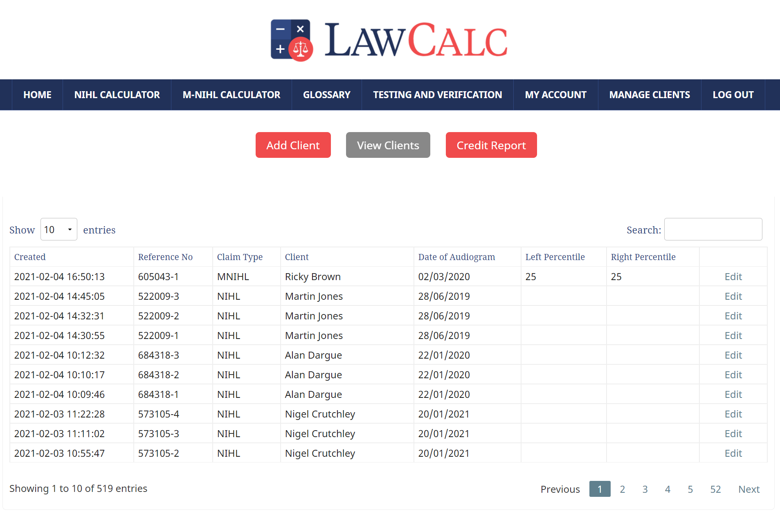
Task: Click reference number 605043-1
Action: click(x=158, y=277)
